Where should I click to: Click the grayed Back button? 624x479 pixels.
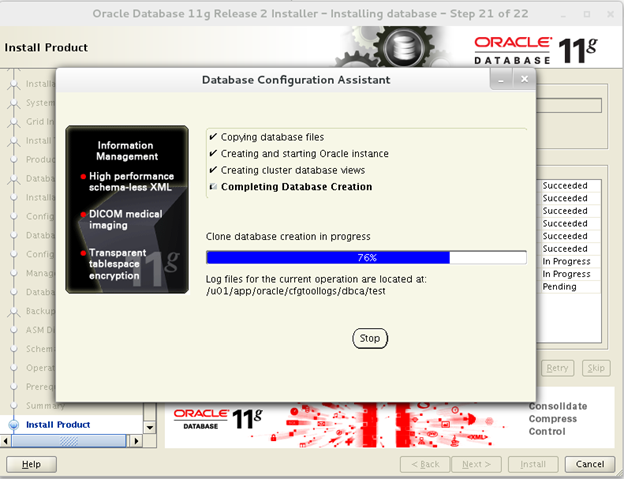click(x=425, y=464)
